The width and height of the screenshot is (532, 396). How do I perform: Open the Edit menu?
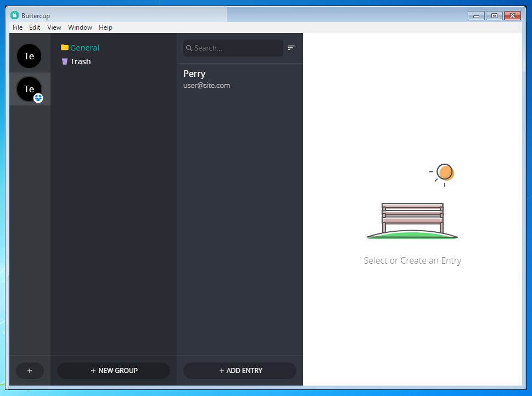pyautogui.click(x=35, y=27)
